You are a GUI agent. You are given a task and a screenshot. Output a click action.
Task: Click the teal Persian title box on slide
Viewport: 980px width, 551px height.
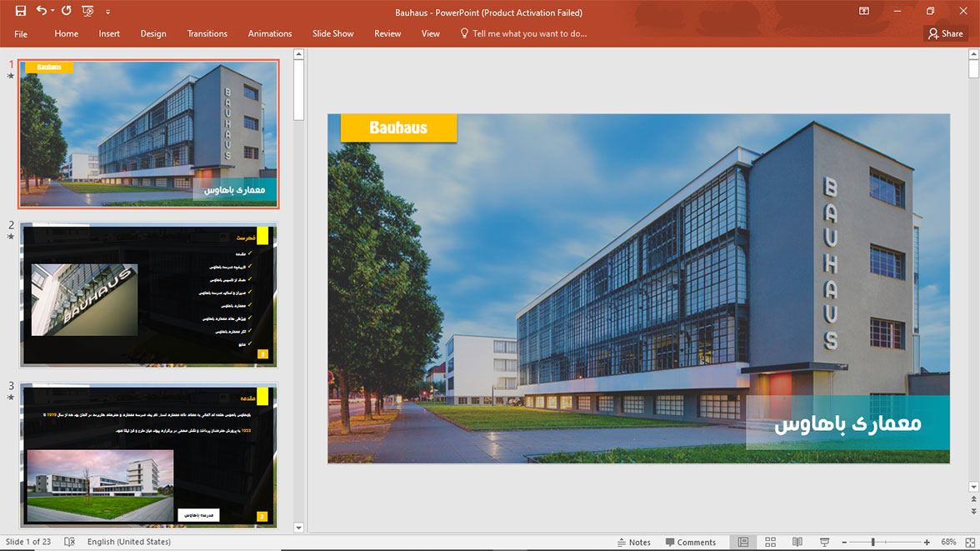(x=847, y=423)
